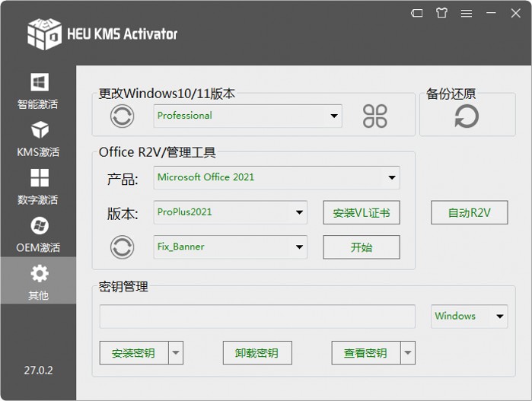Click the HEU KMS Activator cube logo
The height and width of the screenshot is (401, 532).
[x=44, y=34]
